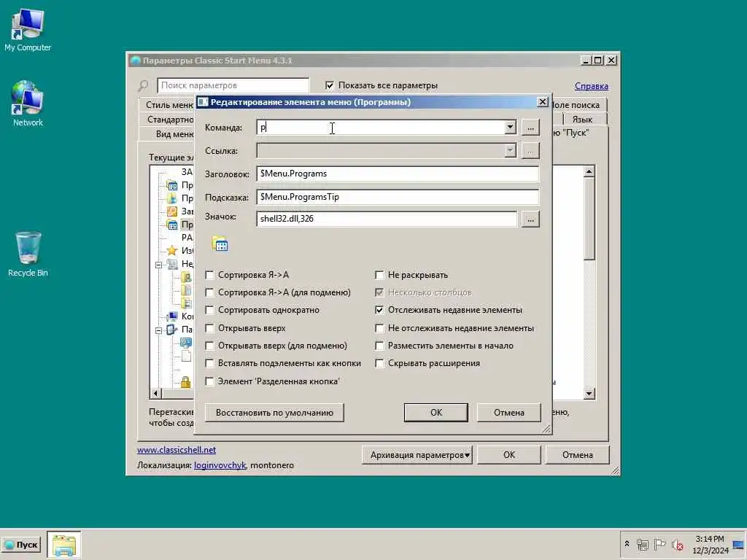The width and height of the screenshot is (747, 560).
Task: Open the Справка help link
Action: (591, 86)
